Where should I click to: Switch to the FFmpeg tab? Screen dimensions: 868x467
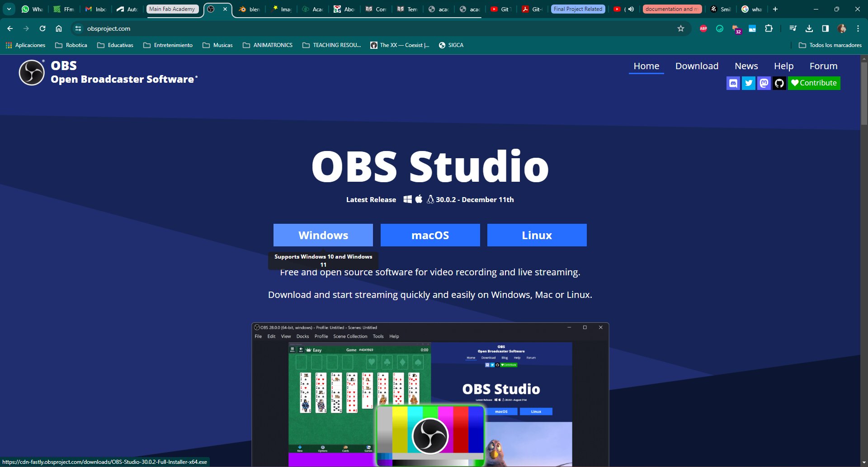click(64, 9)
